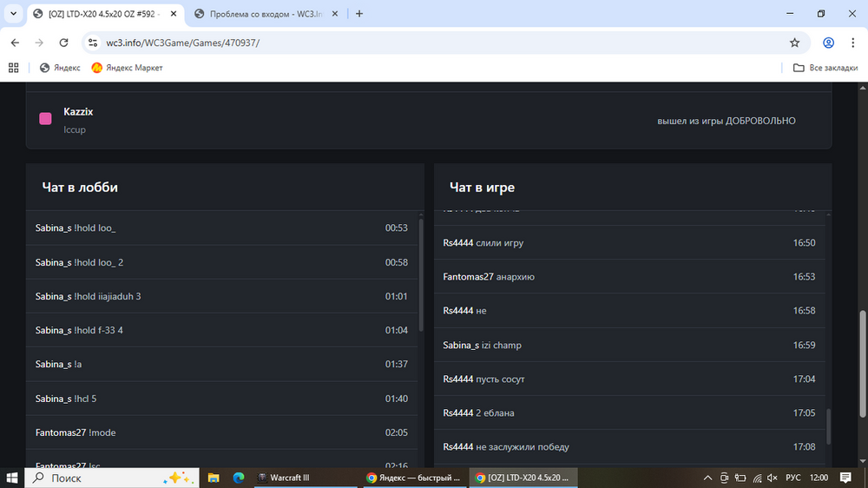Open the apps grid in bookmarks bar
The image size is (868, 488).
click(14, 68)
